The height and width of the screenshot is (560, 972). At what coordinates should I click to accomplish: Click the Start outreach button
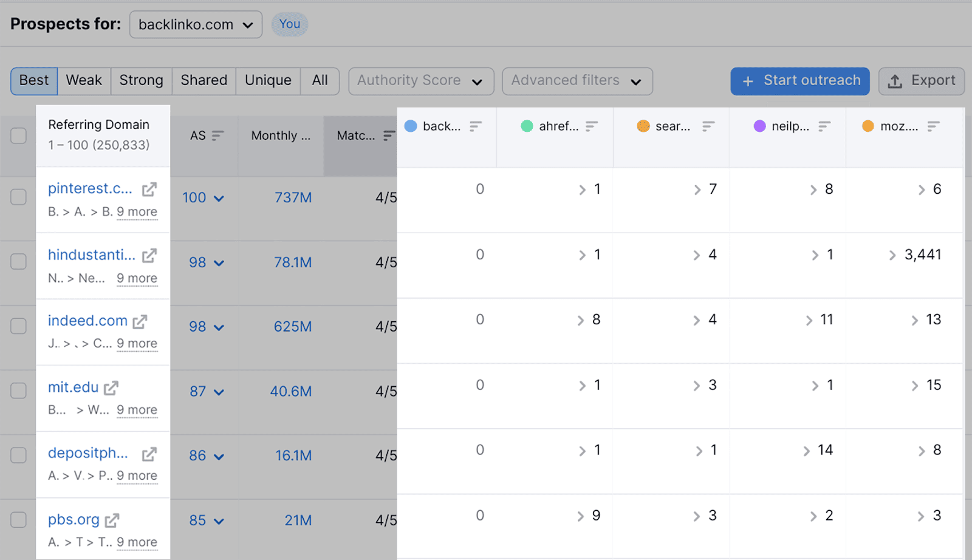click(799, 81)
